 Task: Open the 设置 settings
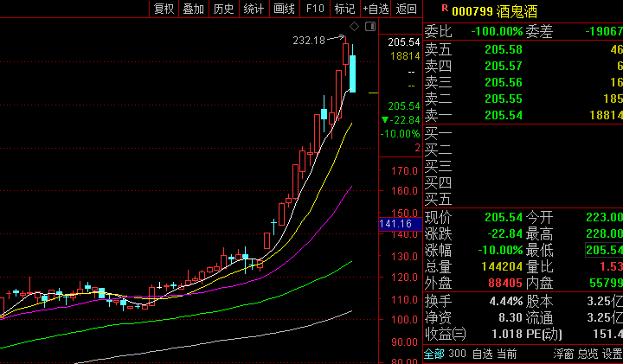(x=612, y=354)
